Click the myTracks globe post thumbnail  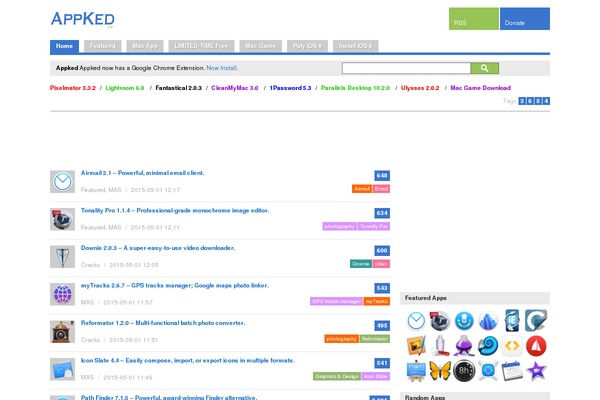click(x=62, y=294)
